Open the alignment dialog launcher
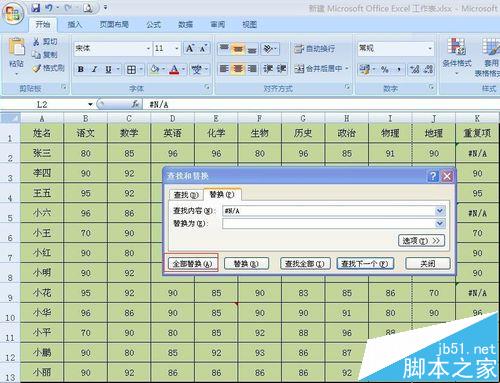This screenshot has height=383, width=500. pos(347,87)
